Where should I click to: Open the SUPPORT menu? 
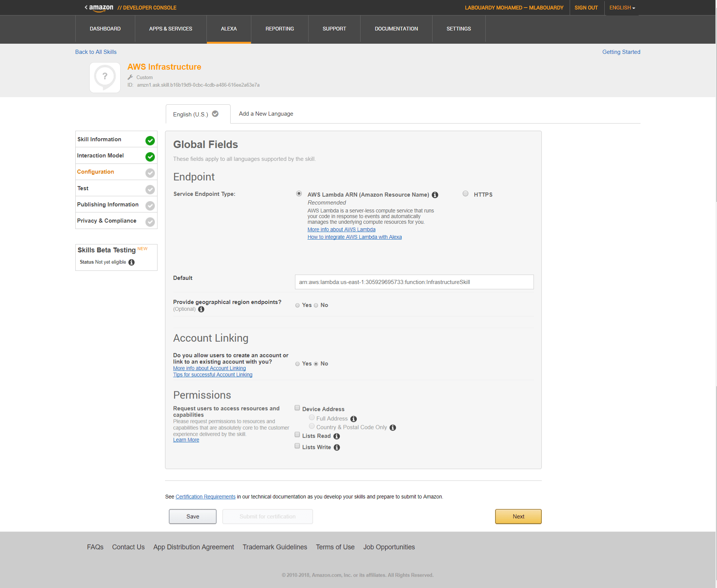(334, 29)
